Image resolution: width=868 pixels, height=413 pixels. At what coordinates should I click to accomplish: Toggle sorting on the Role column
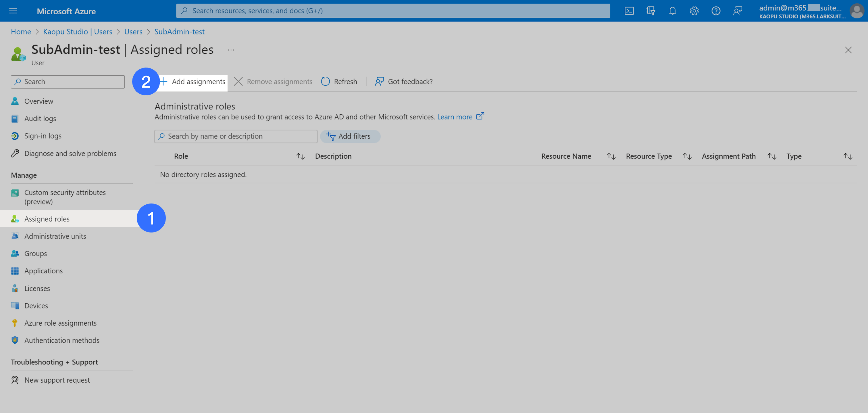pyautogui.click(x=300, y=156)
